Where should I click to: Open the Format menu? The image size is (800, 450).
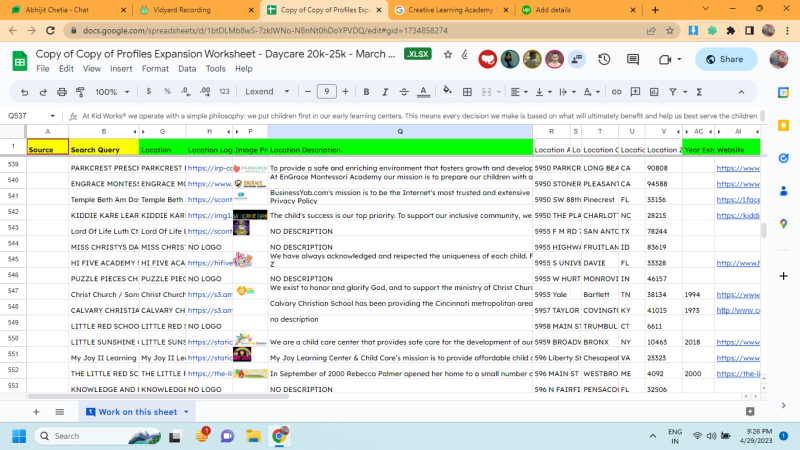coord(155,69)
